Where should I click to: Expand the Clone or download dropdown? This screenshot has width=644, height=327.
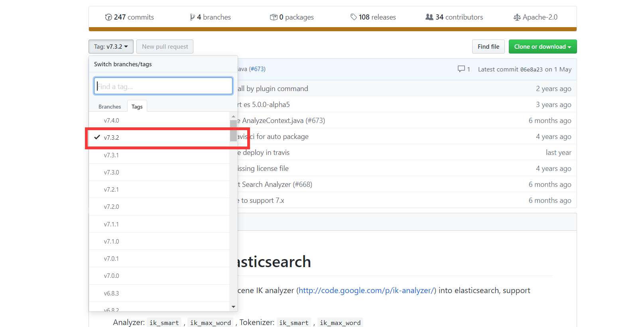(543, 47)
